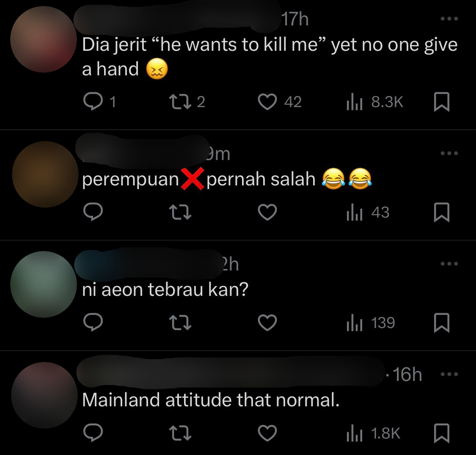Open more options for "ni aeon tebrau" tweet

[449, 263]
